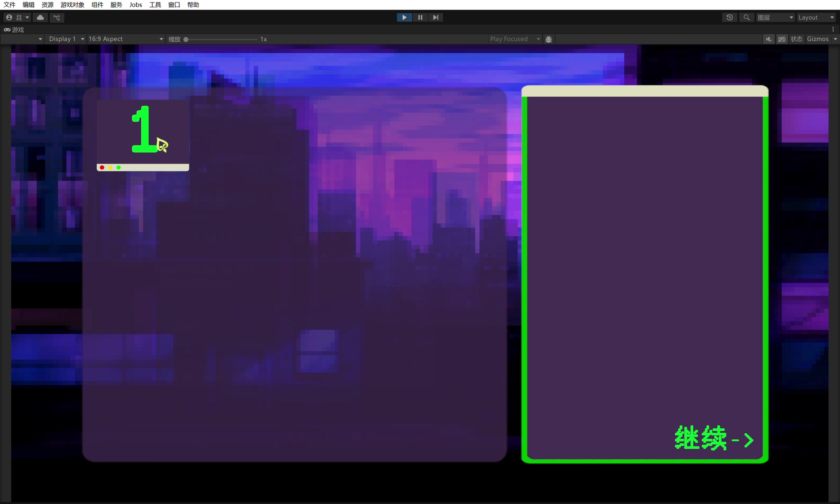Open the 图层 layers dropdown
This screenshot has height=504, width=840.
coord(775,17)
